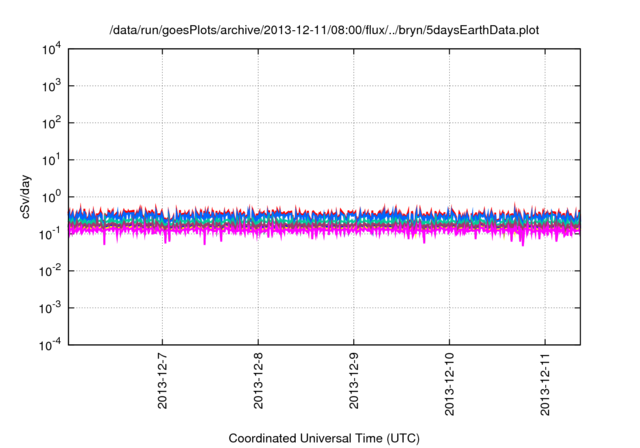Click the Coordinated Universal Time (UTC) label
Screen dimensions: 640x448
pos(324,438)
